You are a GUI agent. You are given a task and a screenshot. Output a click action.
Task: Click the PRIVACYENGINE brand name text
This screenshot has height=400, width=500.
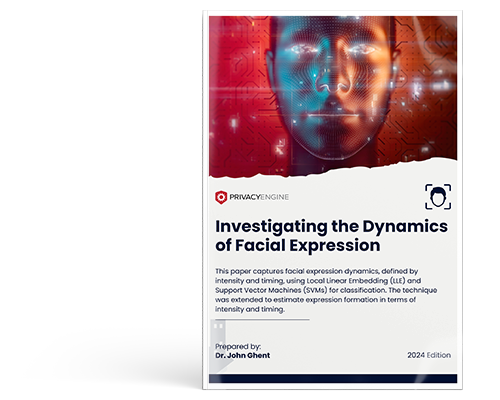[x=259, y=197]
